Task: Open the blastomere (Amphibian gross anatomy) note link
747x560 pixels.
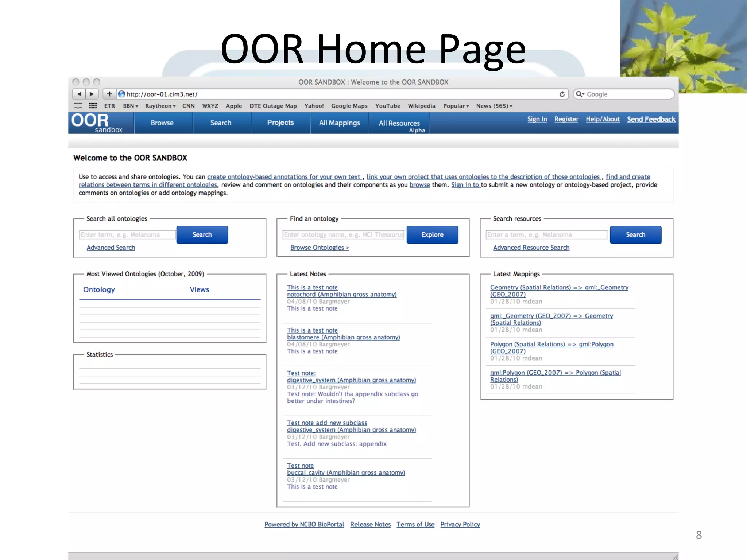Action: 344,337
